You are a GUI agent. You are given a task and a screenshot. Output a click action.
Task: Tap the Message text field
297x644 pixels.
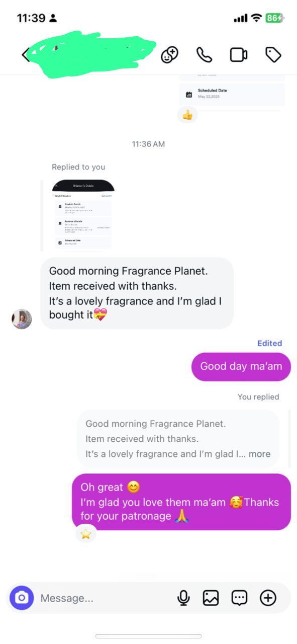tap(106, 598)
